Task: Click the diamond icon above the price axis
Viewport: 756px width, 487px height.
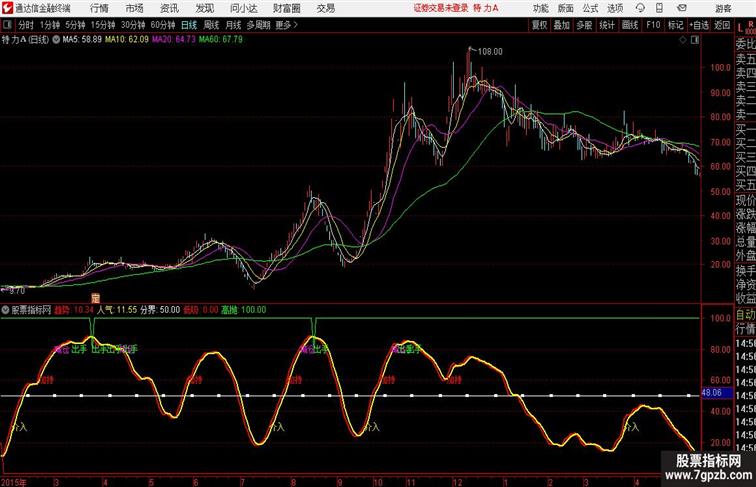Action: coord(683,40)
